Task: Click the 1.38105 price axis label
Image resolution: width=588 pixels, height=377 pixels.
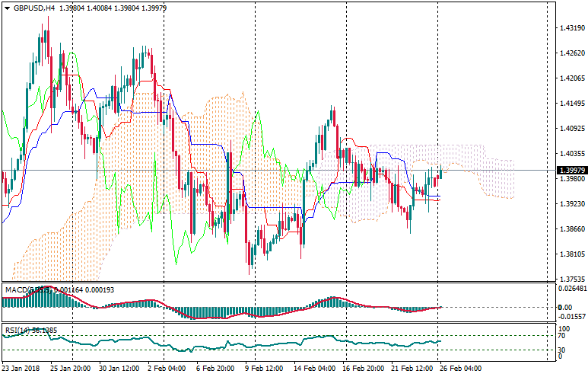Action: pos(571,254)
